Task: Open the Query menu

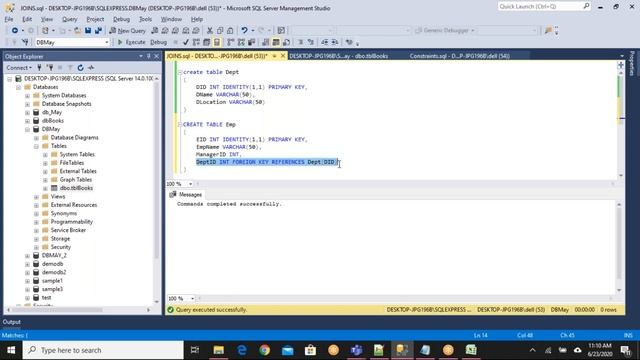Action: [x=69, y=19]
